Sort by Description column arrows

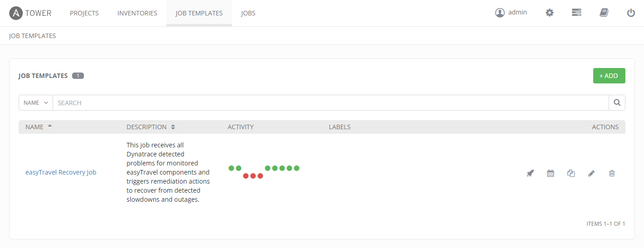click(x=173, y=127)
